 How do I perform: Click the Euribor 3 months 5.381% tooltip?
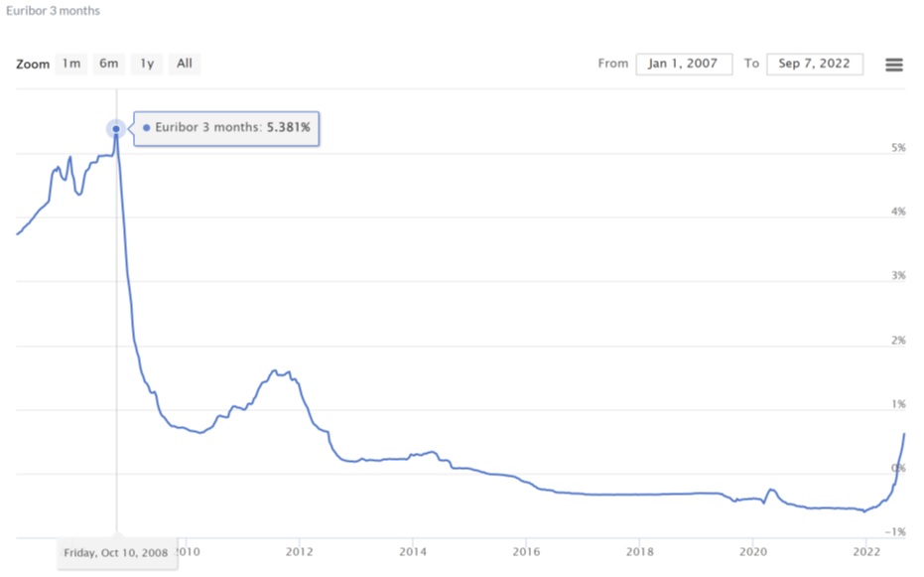click(226, 128)
